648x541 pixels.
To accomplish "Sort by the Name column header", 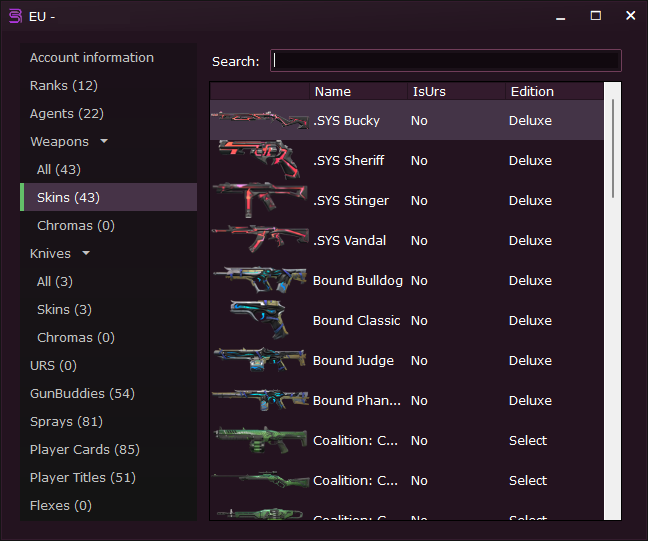I will [x=358, y=91].
